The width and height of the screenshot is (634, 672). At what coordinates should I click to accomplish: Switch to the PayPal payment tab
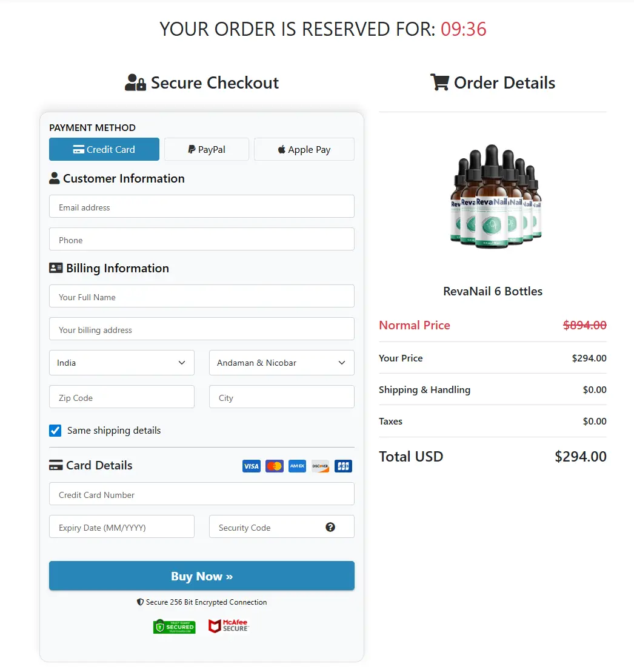[x=206, y=149]
